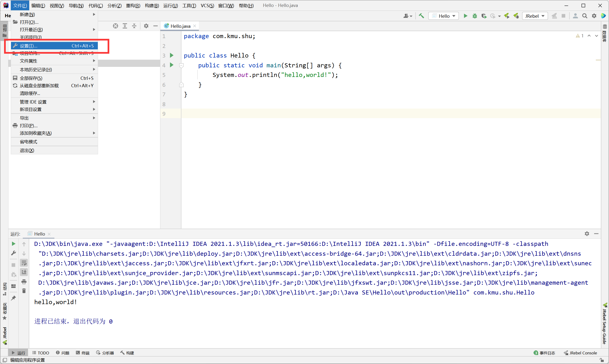609x364 pixels.
Task: Expand the 新建(N) submenu arrow
Action: [x=94, y=14]
